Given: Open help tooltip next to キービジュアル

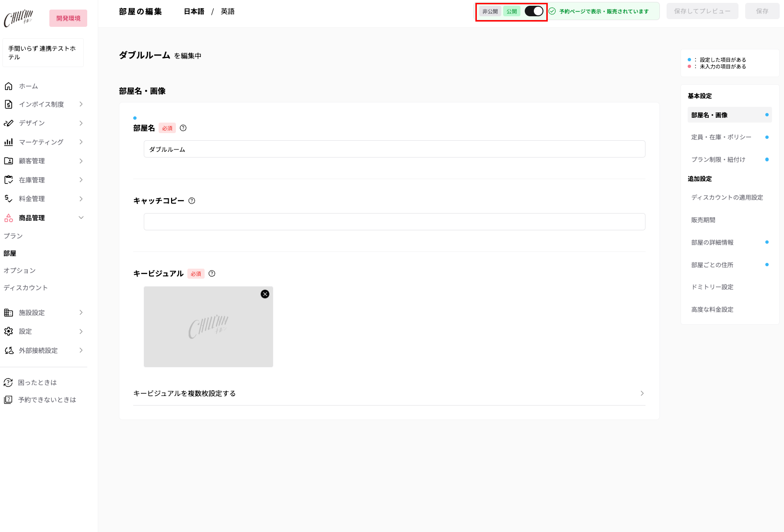Looking at the screenshot, I should [x=212, y=273].
